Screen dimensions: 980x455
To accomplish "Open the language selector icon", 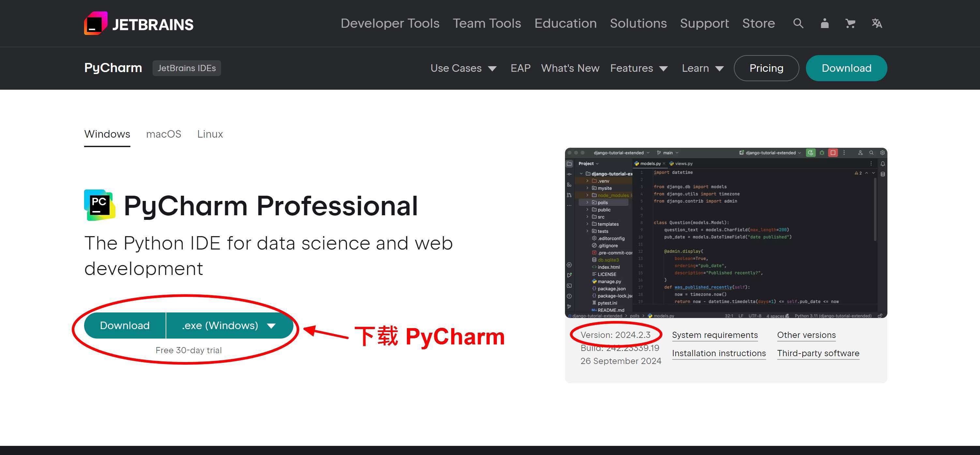I will [x=877, y=23].
